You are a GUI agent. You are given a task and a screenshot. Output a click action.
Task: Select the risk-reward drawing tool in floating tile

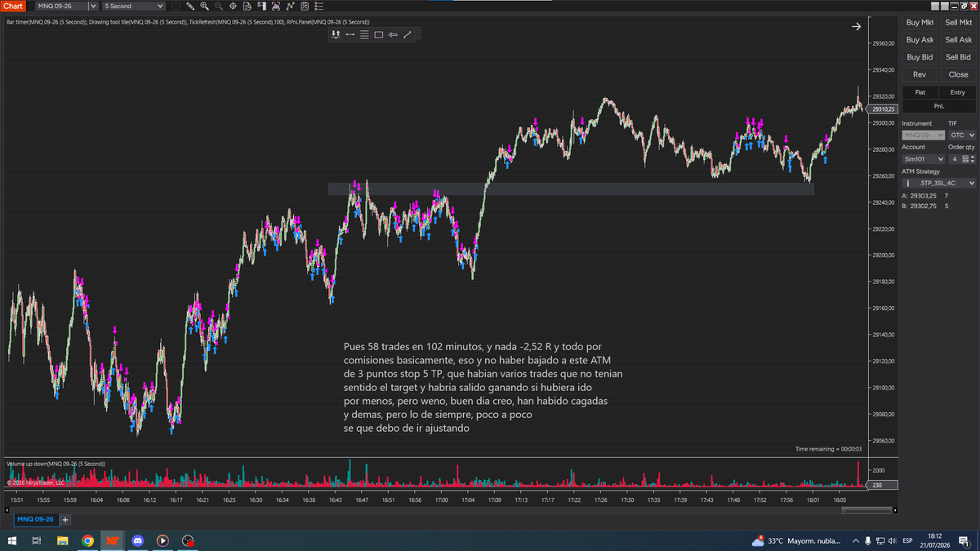tap(336, 34)
